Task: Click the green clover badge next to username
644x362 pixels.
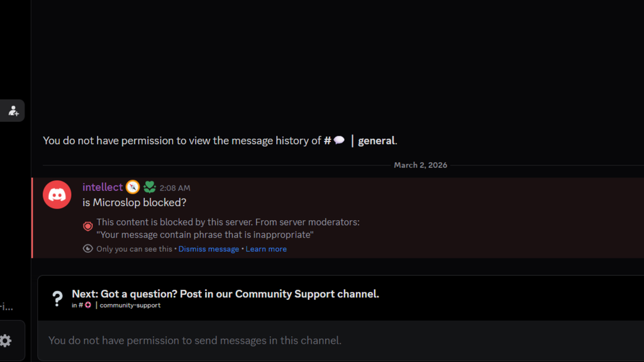Action: pos(150,187)
